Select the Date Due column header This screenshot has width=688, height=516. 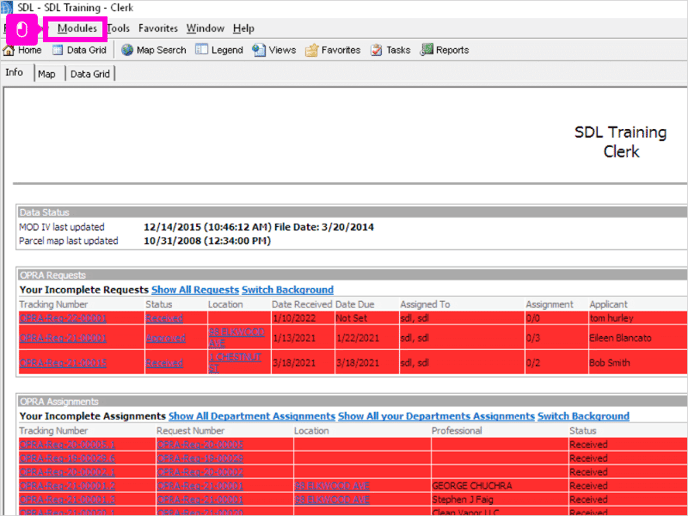[x=355, y=305]
